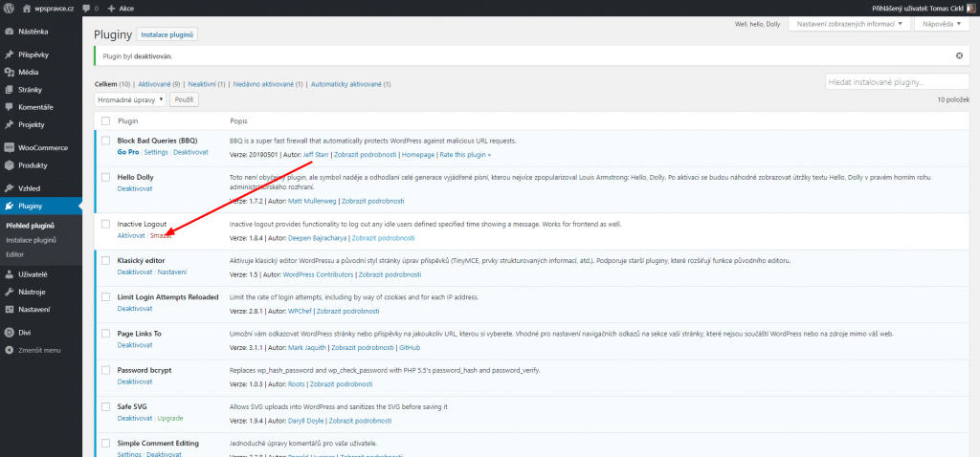This screenshot has height=457, width=980.
Task: Open Block Bad Queries Homepage link
Action: pyautogui.click(x=418, y=154)
